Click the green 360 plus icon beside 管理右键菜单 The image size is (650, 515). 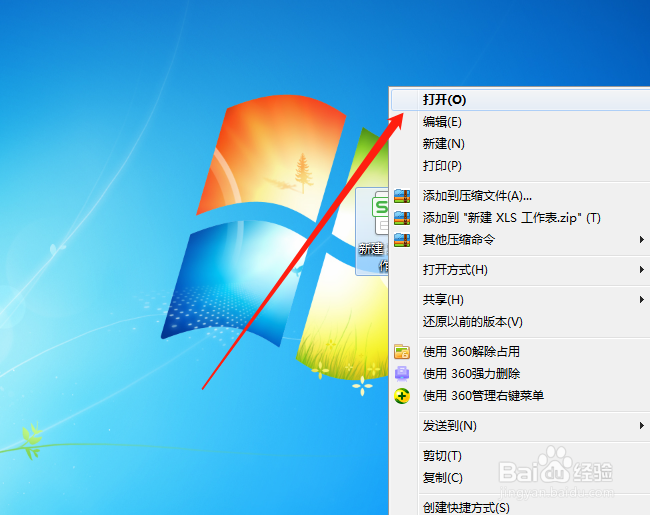click(x=402, y=396)
